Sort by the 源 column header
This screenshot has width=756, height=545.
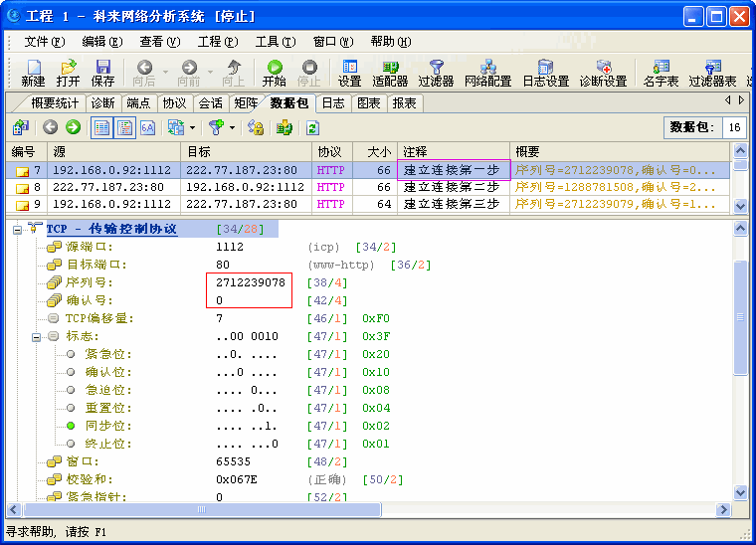(x=113, y=152)
